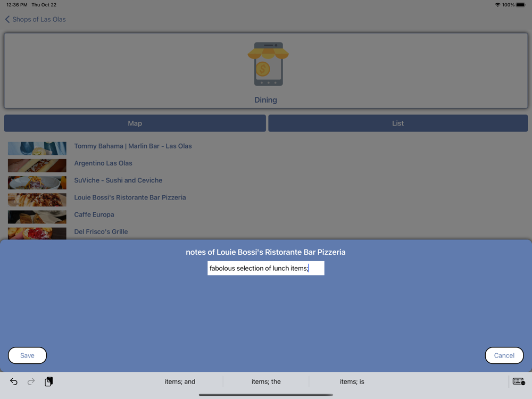
Task: Tap the paste clipboard icon
Action: click(x=48, y=381)
